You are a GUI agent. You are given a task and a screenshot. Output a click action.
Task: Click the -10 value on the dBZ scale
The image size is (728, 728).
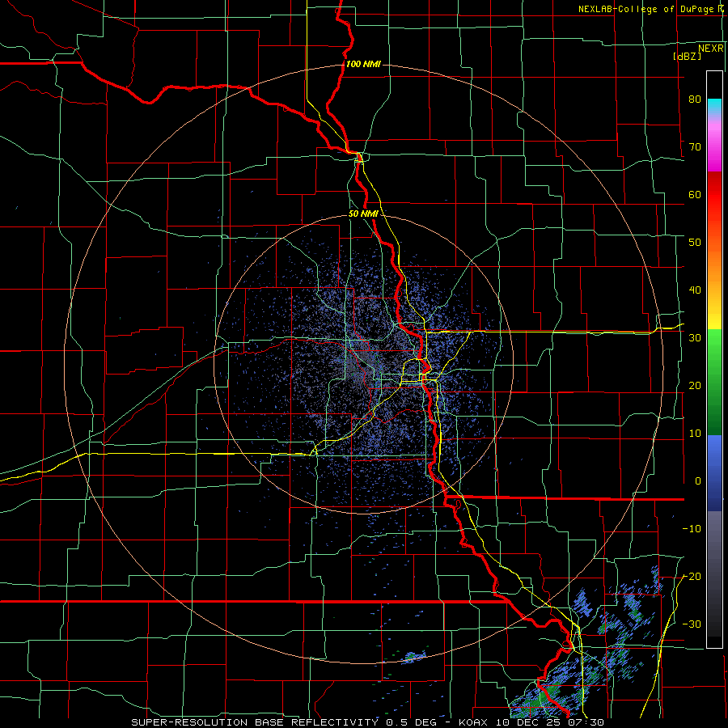point(692,529)
